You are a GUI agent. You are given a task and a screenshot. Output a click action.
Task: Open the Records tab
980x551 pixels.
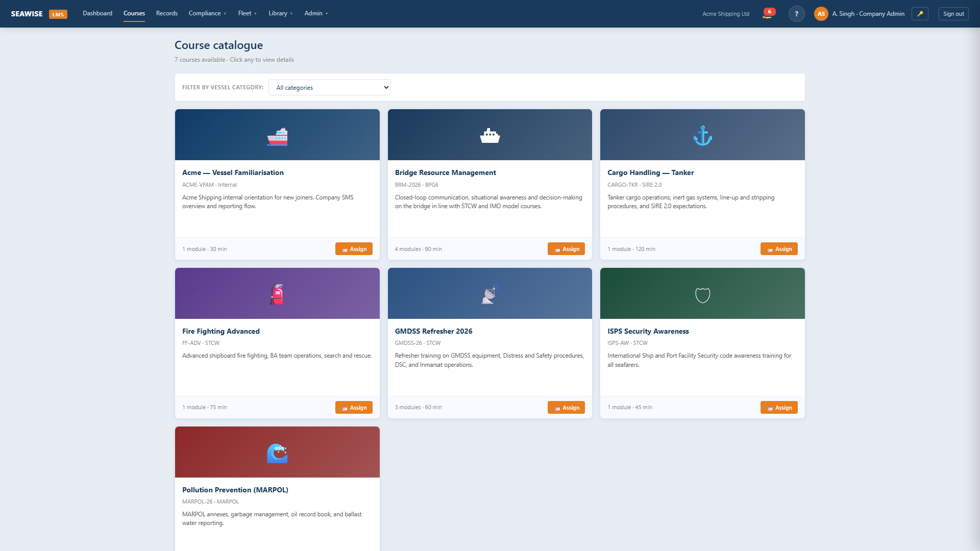click(x=167, y=13)
